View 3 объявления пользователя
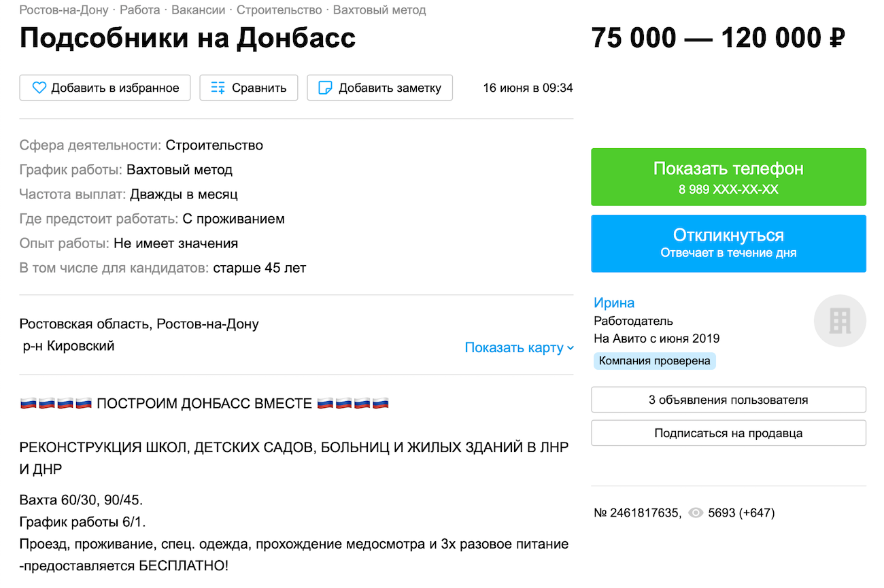This screenshot has width=884, height=588. point(728,400)
